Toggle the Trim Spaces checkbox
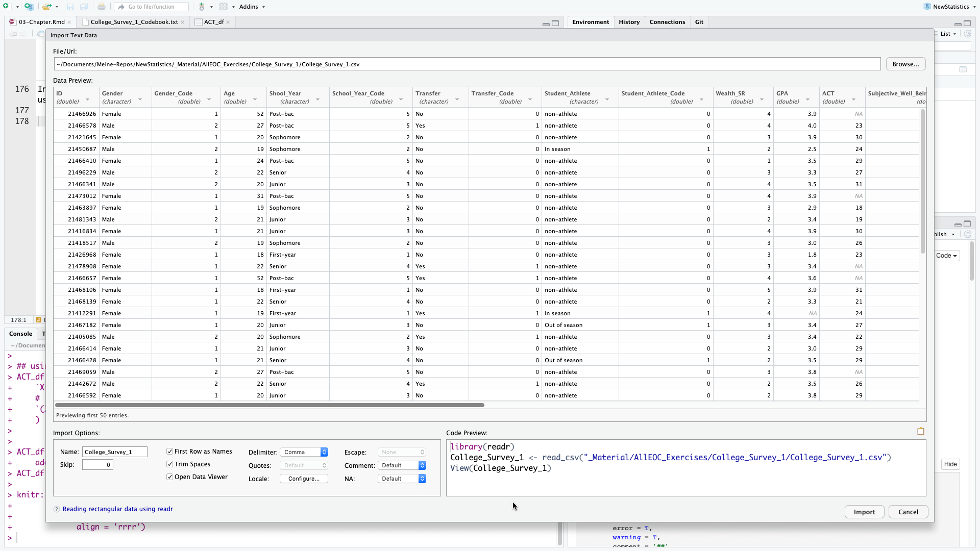Screen dimensions: 980x551 pos(170,464)
